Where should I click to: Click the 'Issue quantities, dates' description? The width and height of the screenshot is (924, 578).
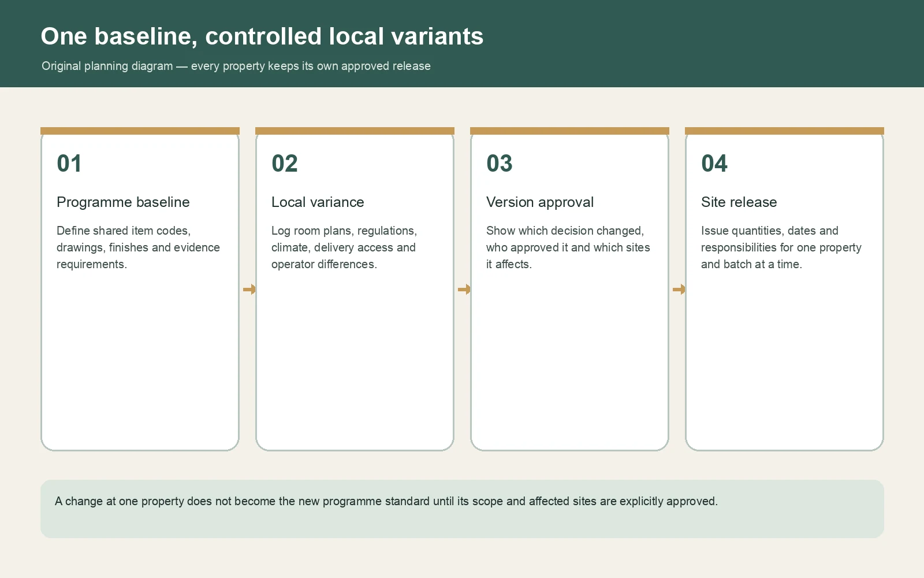click(x=781, y=247)
